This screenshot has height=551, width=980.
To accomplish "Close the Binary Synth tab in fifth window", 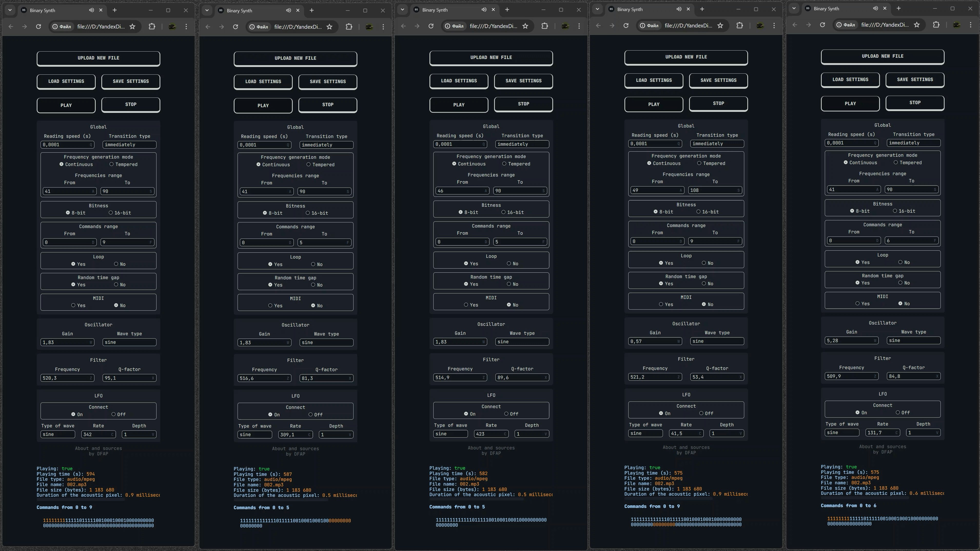I will 885,8.
